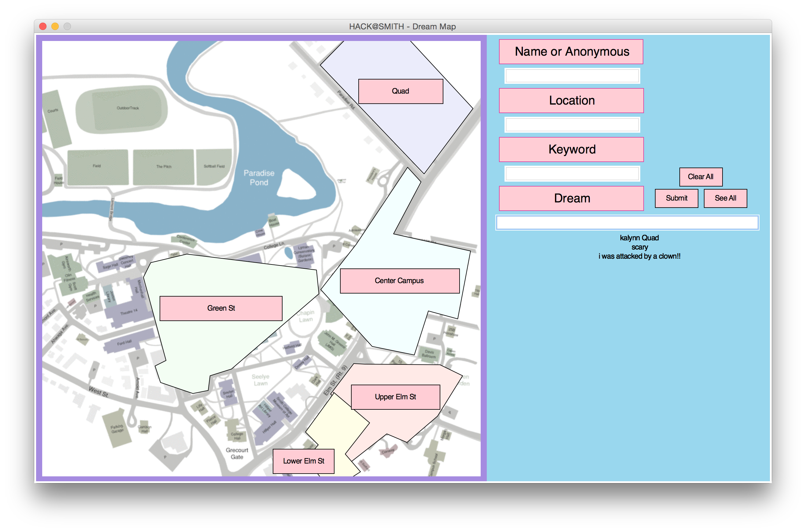
Task: Click the Quad region label button
Action: pos(400,91)
